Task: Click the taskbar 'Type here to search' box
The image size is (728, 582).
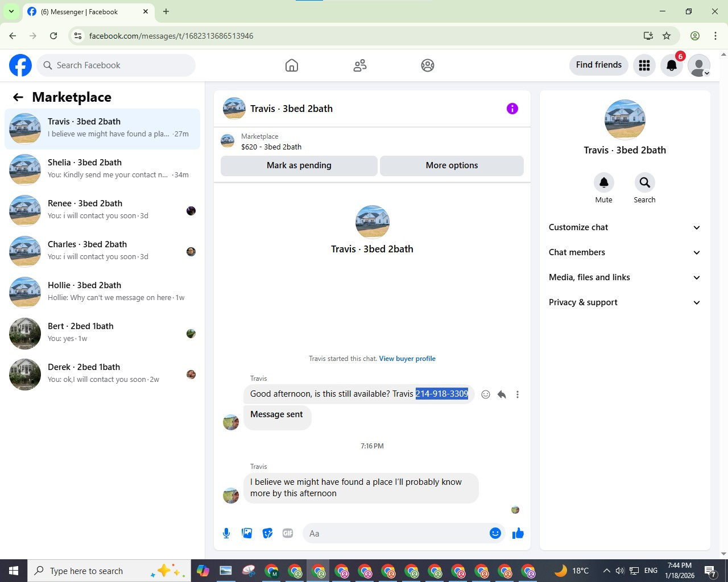Action: click(x=108, y=571)
